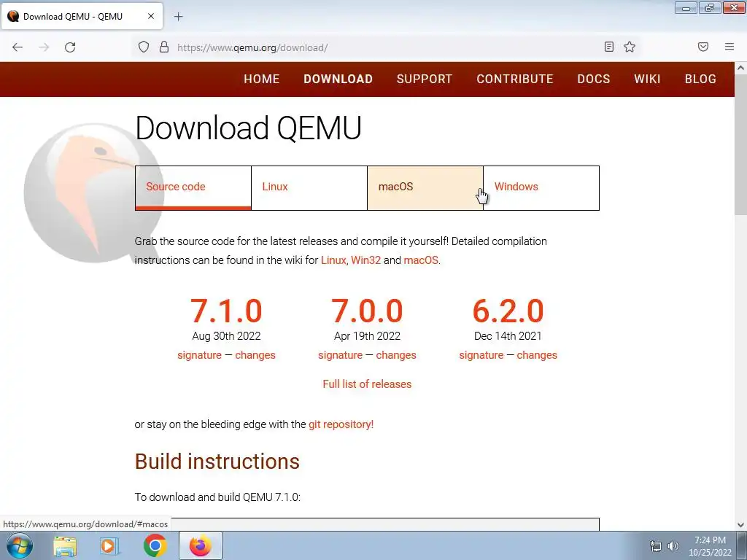
Task: Click the forward navigation arrow
Action: (x=44, y=47)
